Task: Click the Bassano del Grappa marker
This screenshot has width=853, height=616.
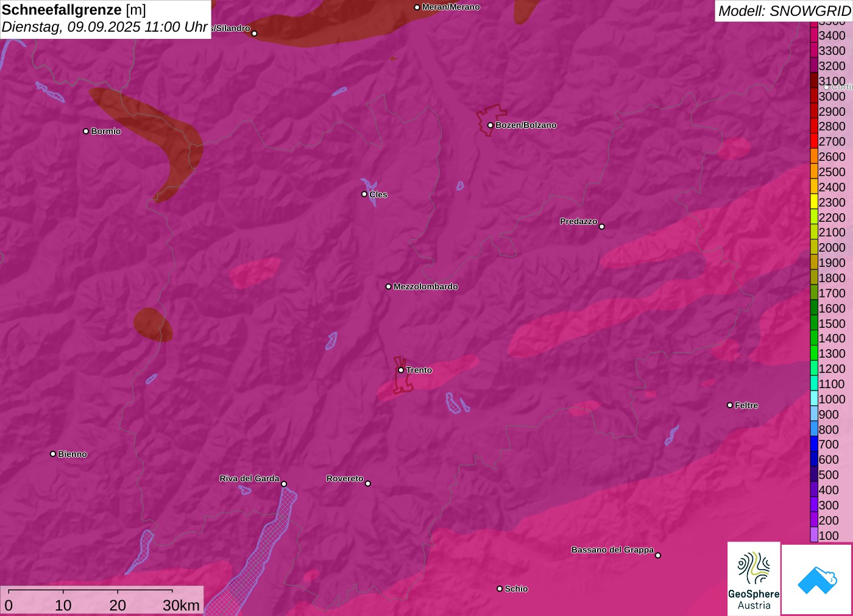Action: [658, 555]
